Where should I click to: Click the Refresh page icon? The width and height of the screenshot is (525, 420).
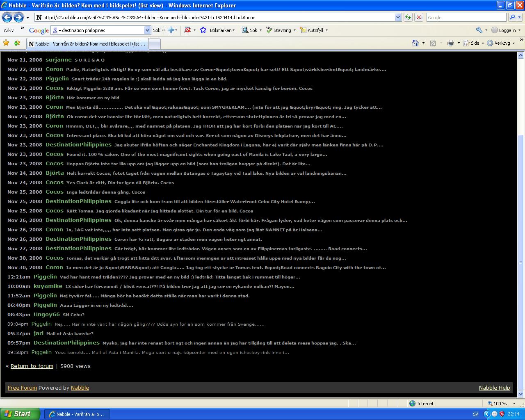408,17
